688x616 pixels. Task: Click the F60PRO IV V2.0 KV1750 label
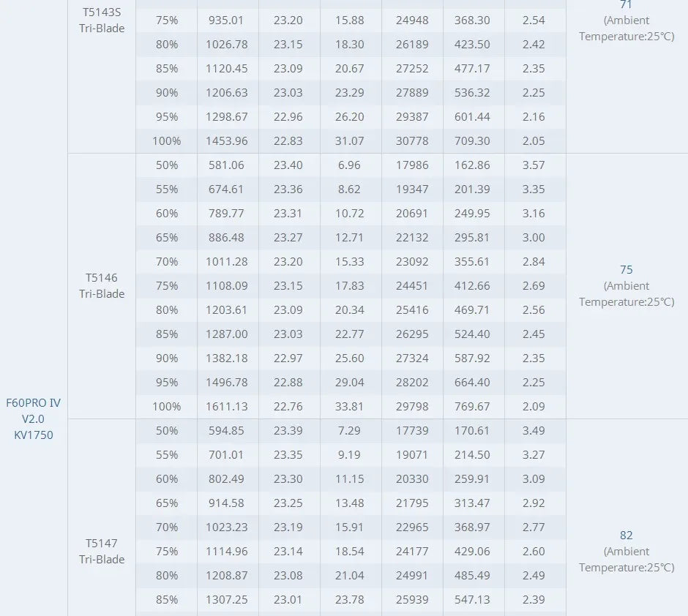click(x=34, y=418)
